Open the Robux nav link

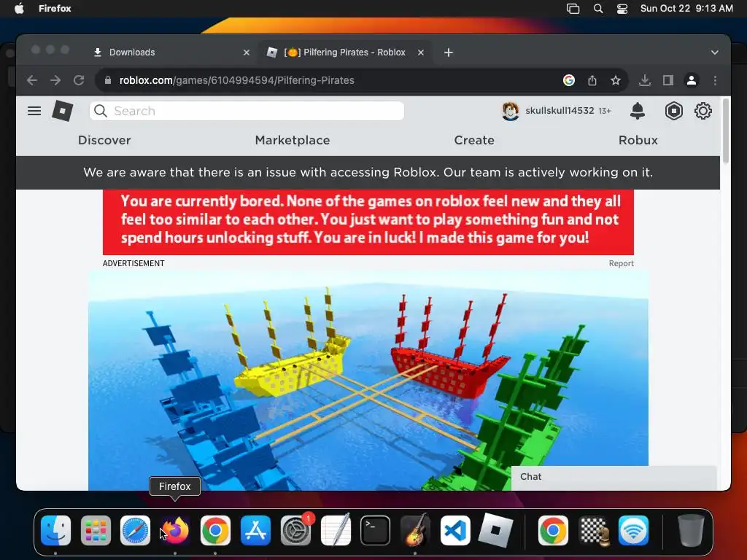tap(638, 140)
